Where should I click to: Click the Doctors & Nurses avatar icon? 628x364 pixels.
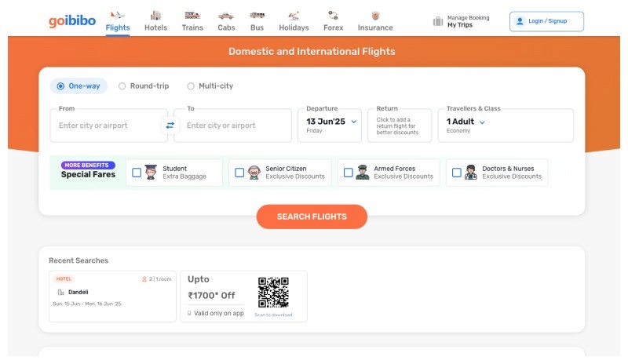(x=470, y=172)
